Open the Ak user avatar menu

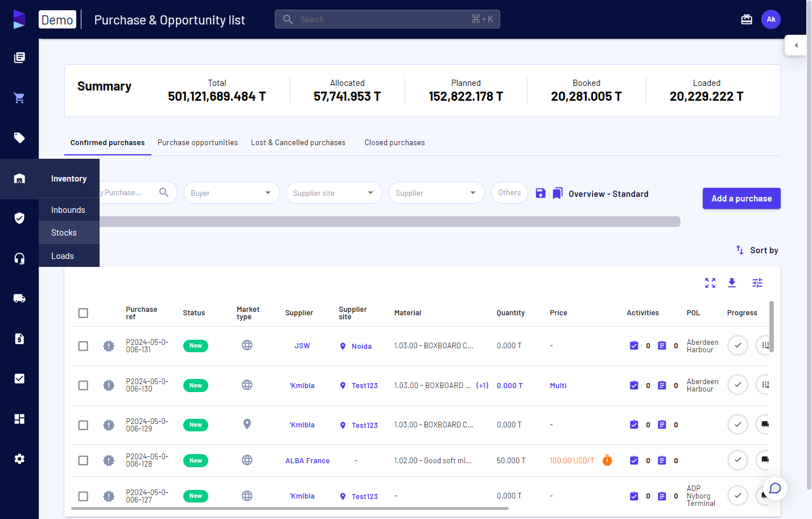tap(771, 19)
